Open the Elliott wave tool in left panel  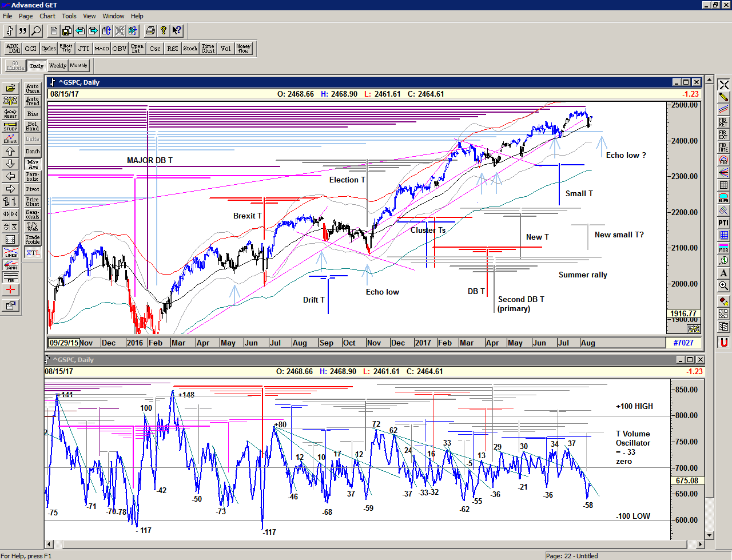point(10,138)
